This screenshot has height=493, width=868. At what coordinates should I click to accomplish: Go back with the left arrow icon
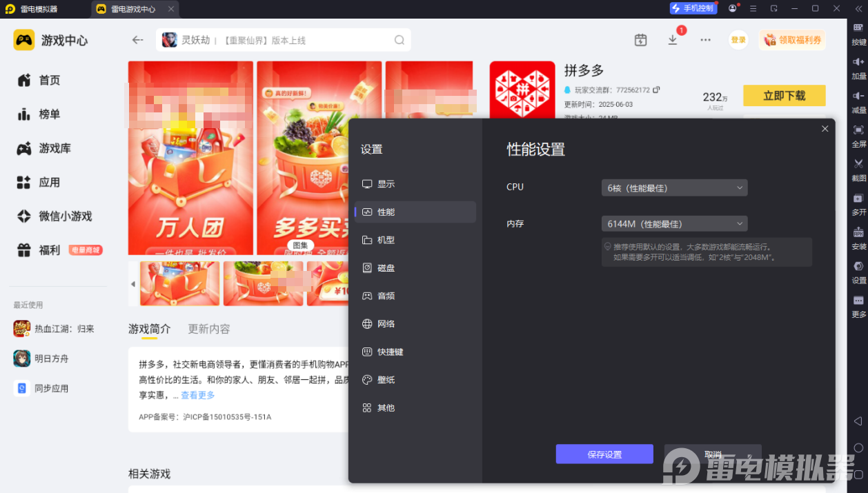point(138,40)
